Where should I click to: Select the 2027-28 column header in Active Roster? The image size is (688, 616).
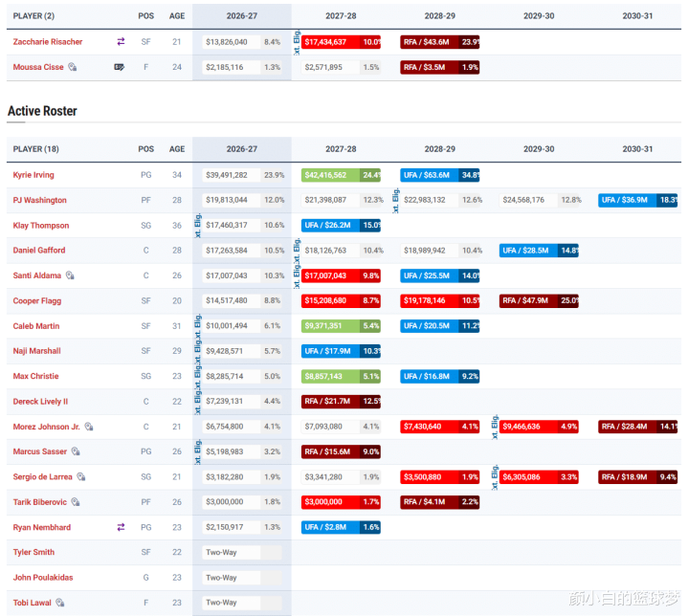click(x=341, y=149)
